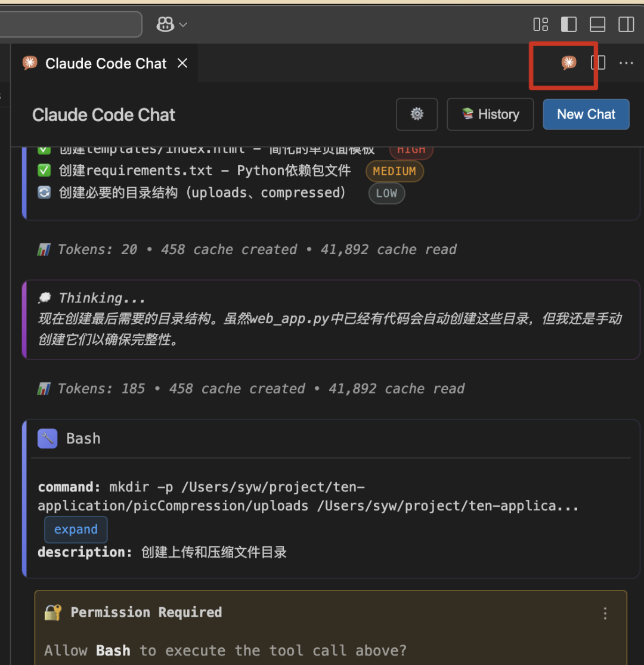This screenshot has height=665, width=644.
Task: Close the Claude Code Chat tab
Action: point(182,63)
